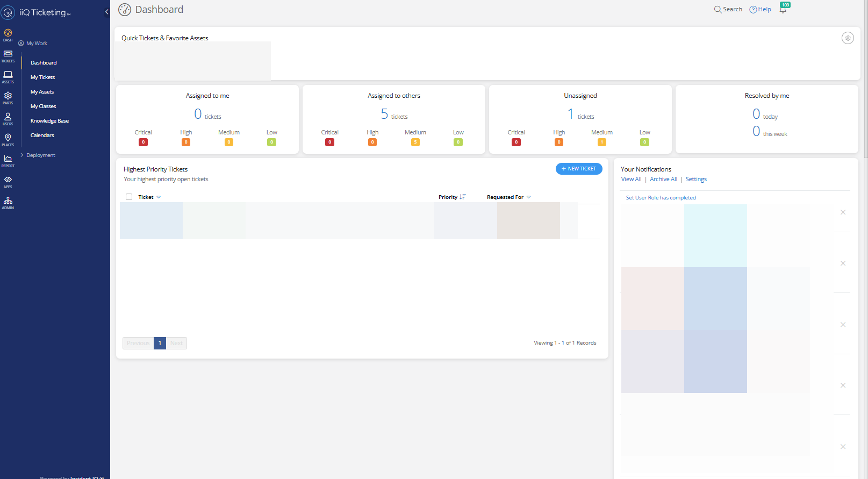
Task: Select My Tickets in the menu
Action: (42, 77)
